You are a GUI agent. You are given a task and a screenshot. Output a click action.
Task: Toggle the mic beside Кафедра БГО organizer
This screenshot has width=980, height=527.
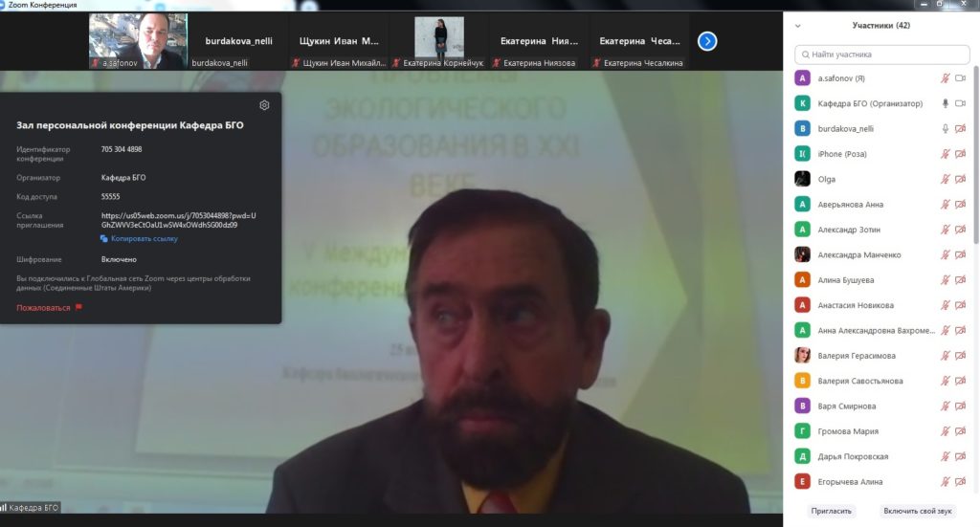945,103
